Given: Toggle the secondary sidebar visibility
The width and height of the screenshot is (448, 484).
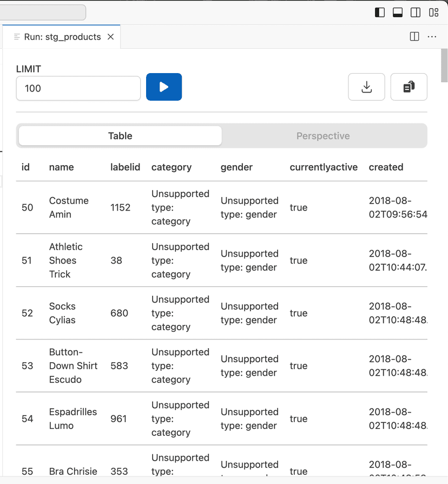Looking at the screenshot, I should coord(416,12).
